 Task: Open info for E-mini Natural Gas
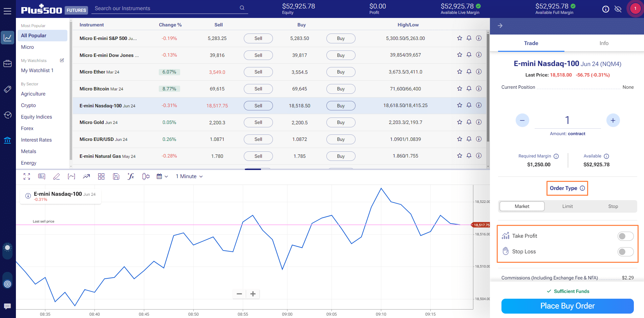(x=479, y=156)
